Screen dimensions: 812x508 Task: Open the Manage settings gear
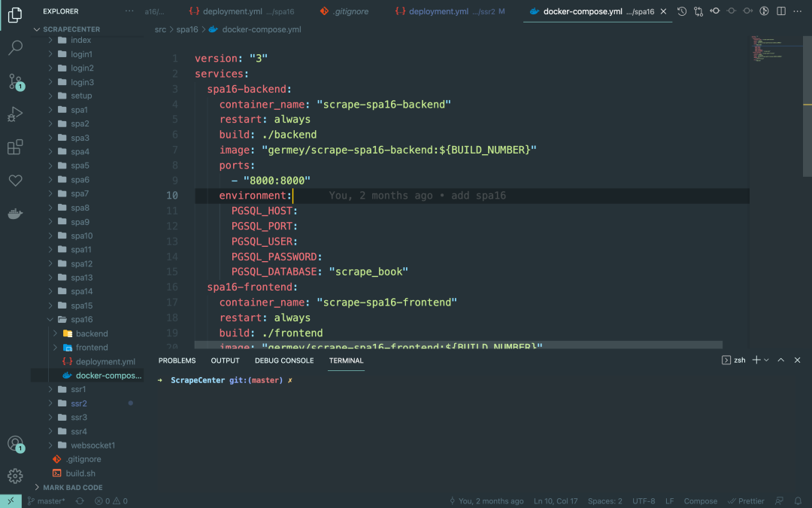pyautogui.click(x=16, y=476)
